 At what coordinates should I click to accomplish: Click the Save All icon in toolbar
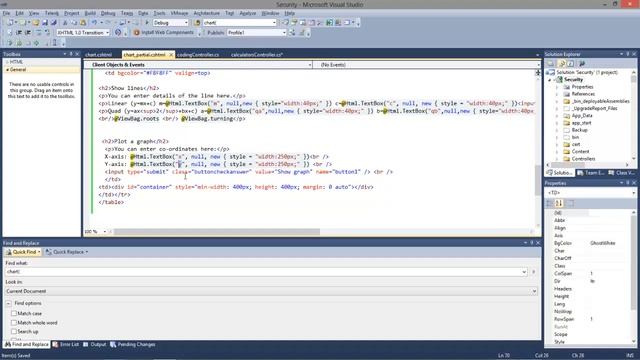pos(53,23)
